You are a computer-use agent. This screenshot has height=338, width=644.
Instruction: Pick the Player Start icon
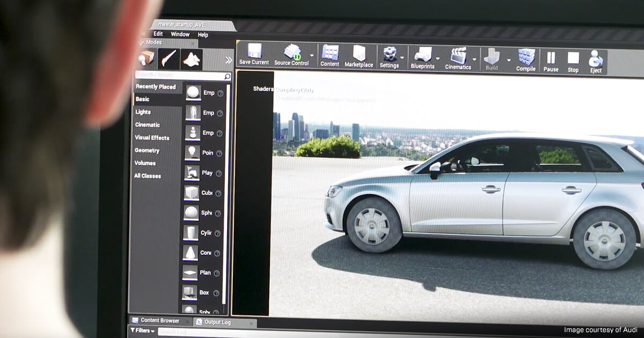(x=192, y=172)
